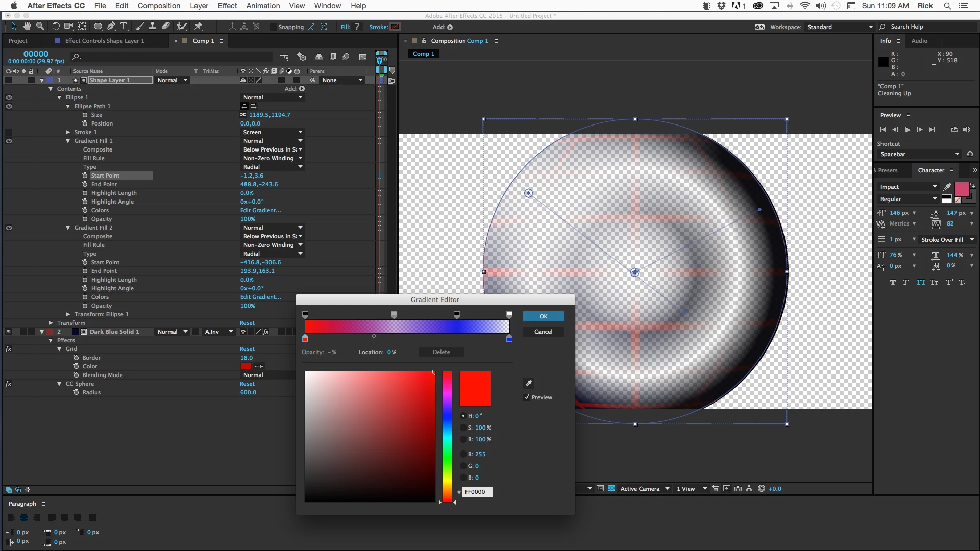Click Edit Gradient link for Gradient Fill 1
This screenshot has width=980, height=551.
coord(260,210)
